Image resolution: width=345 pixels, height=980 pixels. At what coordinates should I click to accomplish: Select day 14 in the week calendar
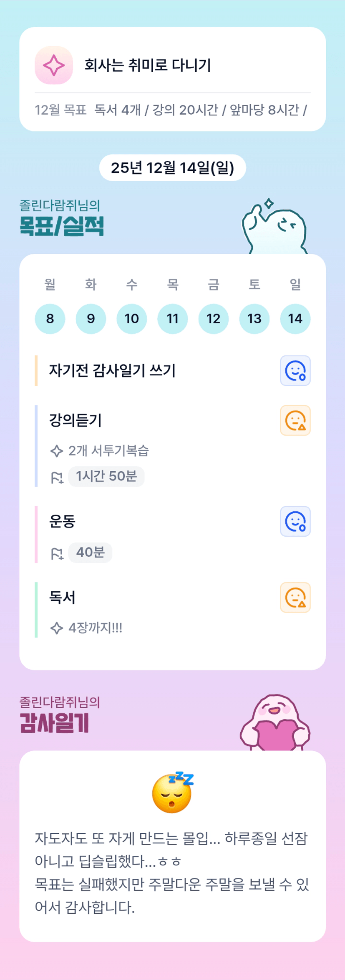(295, 319)
